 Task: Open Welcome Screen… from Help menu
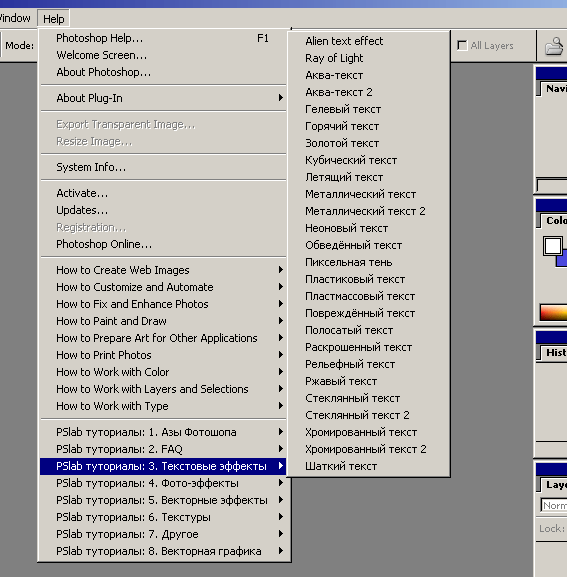(163, 55)
